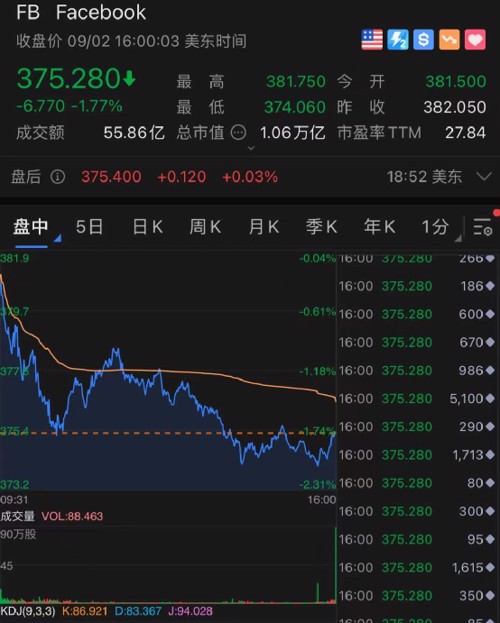Open info icon next to 盘后

(58, 177)
